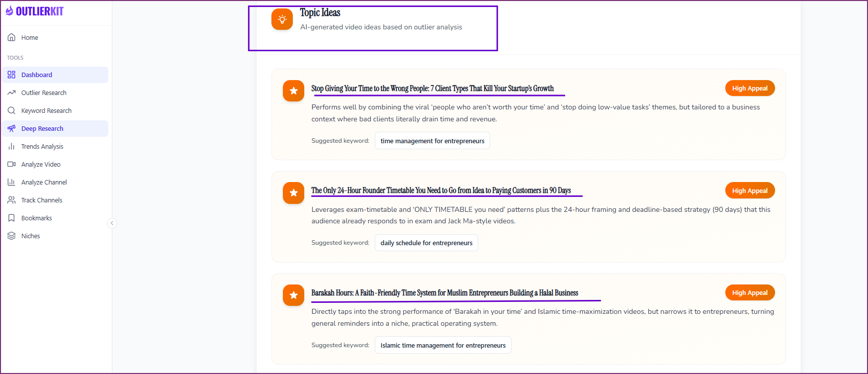868x374 pixels.
Task: Click the OutlierKit flame logo
Action: (x=9, y=11)
